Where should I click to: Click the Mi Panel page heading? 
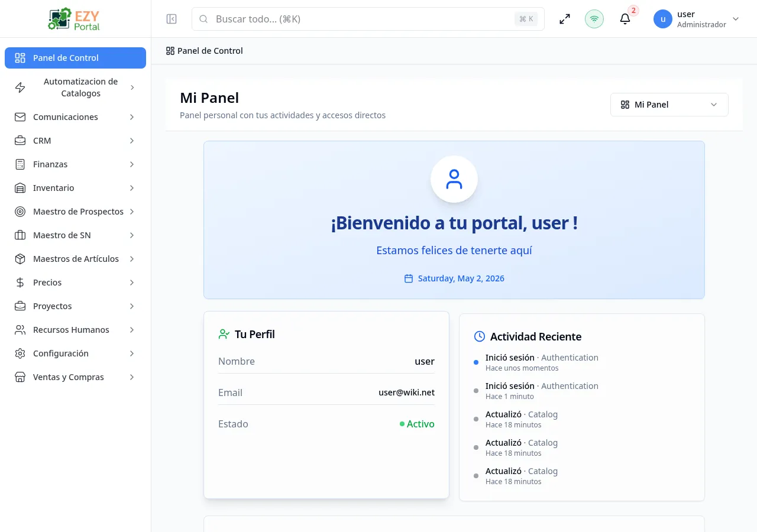click(x=209, y=98)
